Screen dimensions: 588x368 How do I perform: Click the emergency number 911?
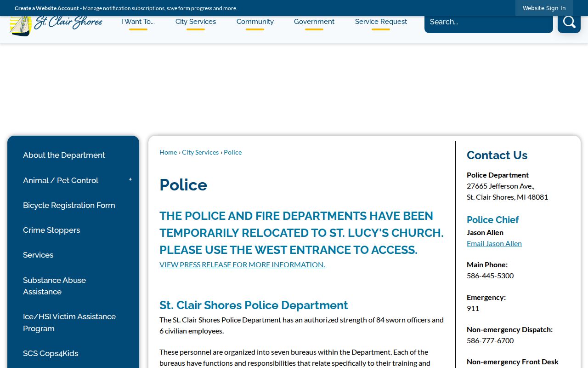tap(473, 308)
